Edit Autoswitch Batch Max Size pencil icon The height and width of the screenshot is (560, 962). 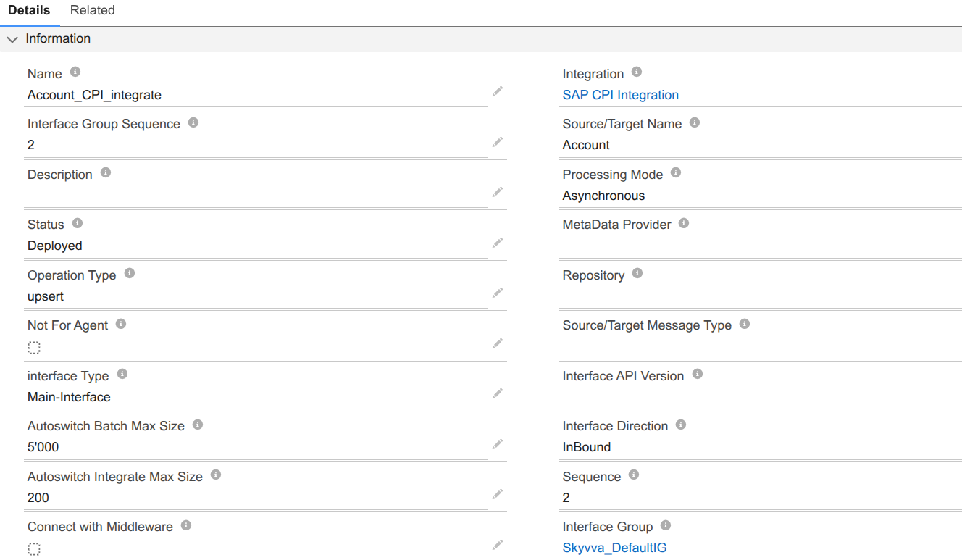click(498, 444)
